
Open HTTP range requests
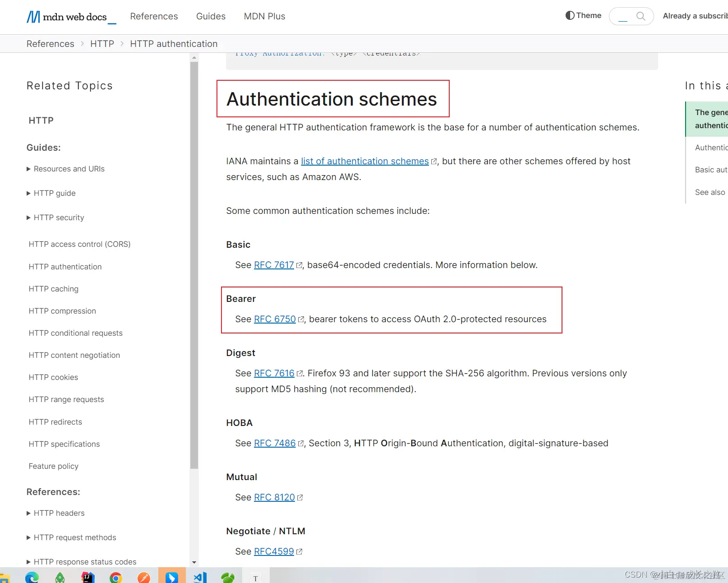pyautogui.click(x=66, y=399)
